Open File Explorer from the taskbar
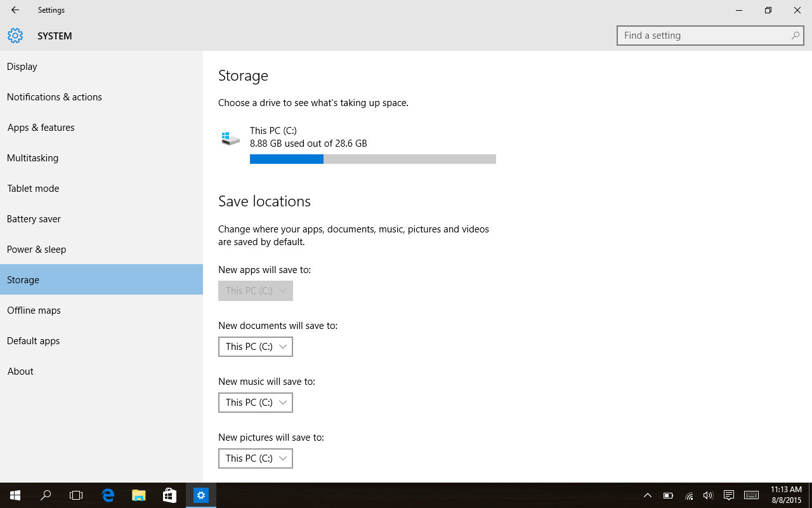 (138, 495)
